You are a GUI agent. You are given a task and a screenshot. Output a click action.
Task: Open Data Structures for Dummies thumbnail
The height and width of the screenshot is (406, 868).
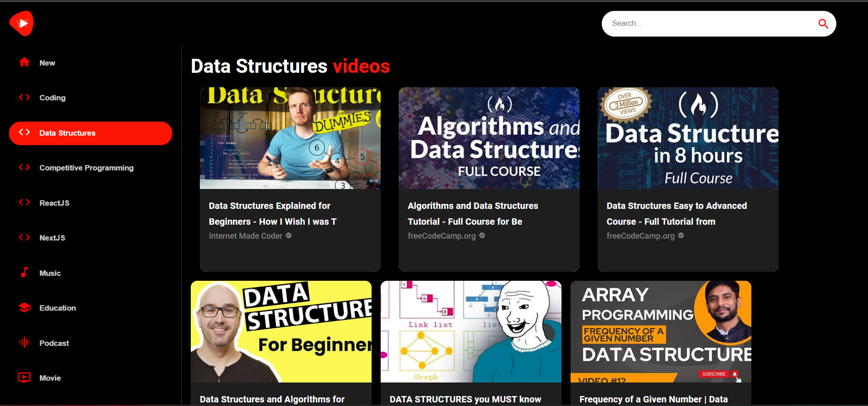coord(290,138)
